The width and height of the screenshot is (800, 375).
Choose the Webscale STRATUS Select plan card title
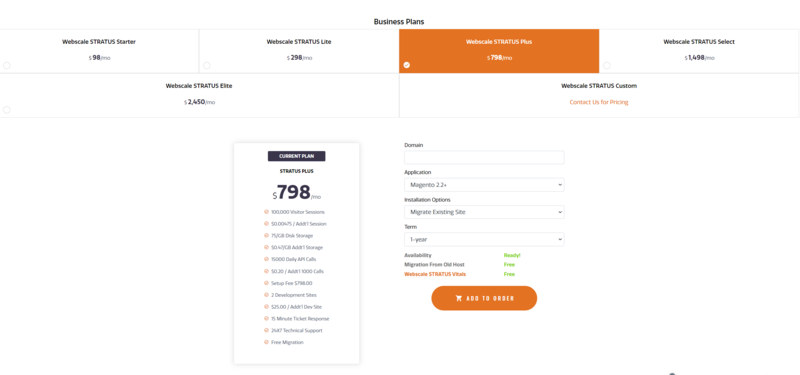(x=699, y=42)
